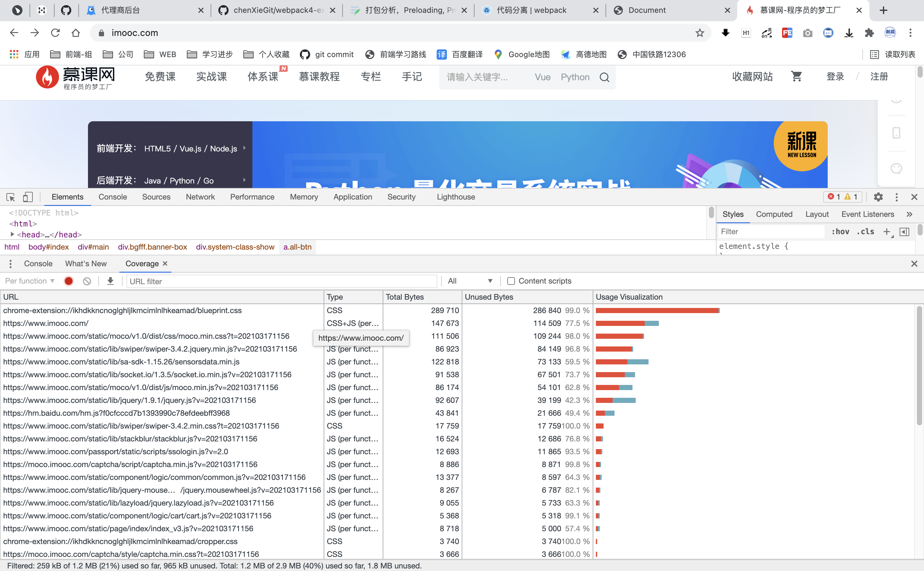924x571 pixels.
Task: Click the device toolbar toggle icon
Action: 27,197
